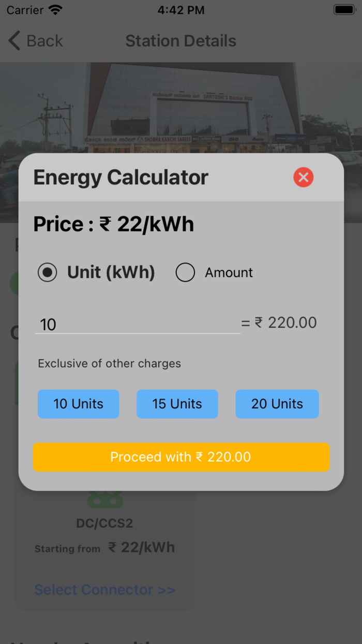
Task: Tap the Station Details title
Action: tap(180, 40)
